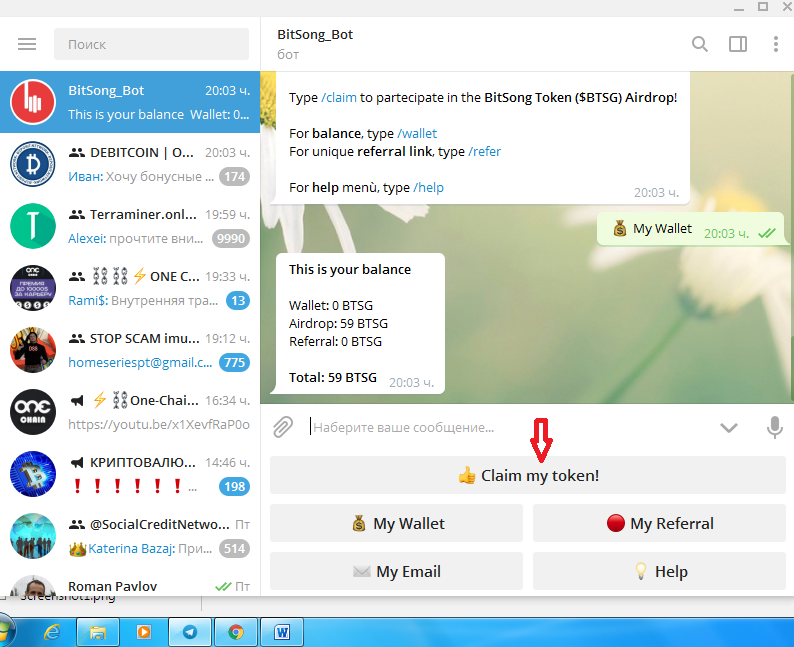Open the STOP SCAM imu... chat

(x=130, y=350)
